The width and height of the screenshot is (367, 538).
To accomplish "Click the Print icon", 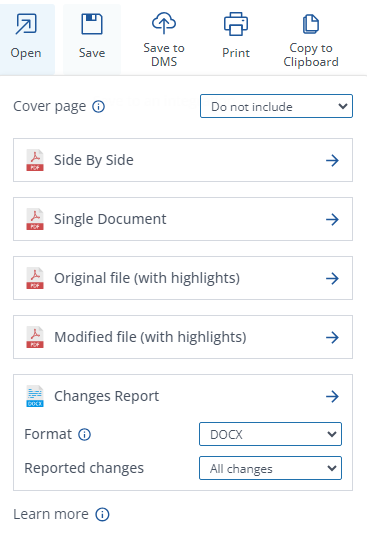I will click(236, 24).
